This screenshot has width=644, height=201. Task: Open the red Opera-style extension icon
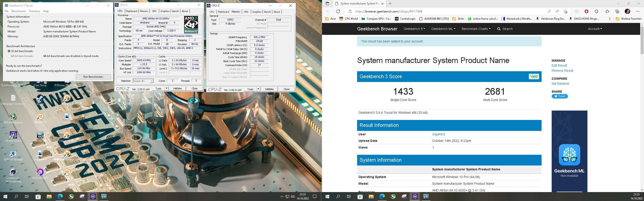587,11
